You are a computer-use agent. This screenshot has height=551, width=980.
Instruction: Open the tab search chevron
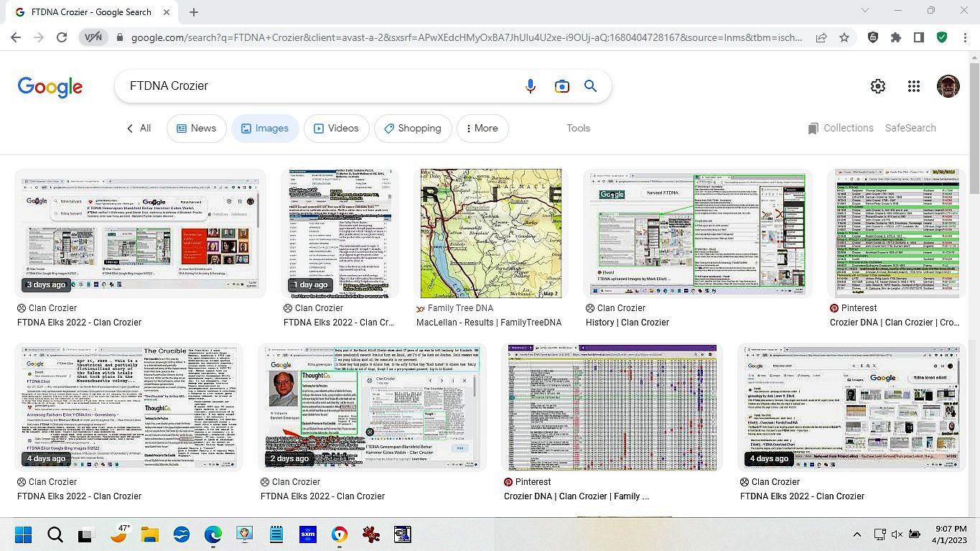[865, 11]
